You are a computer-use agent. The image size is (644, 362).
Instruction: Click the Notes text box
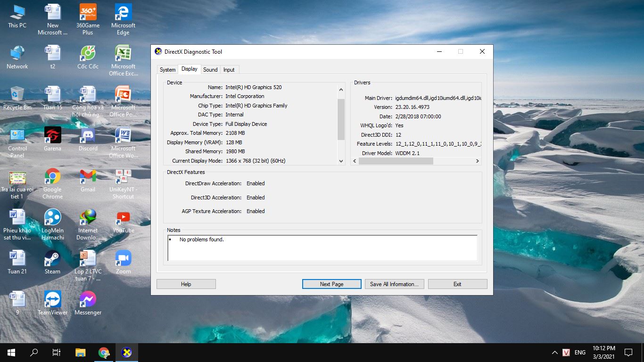[x=322, y=248]
